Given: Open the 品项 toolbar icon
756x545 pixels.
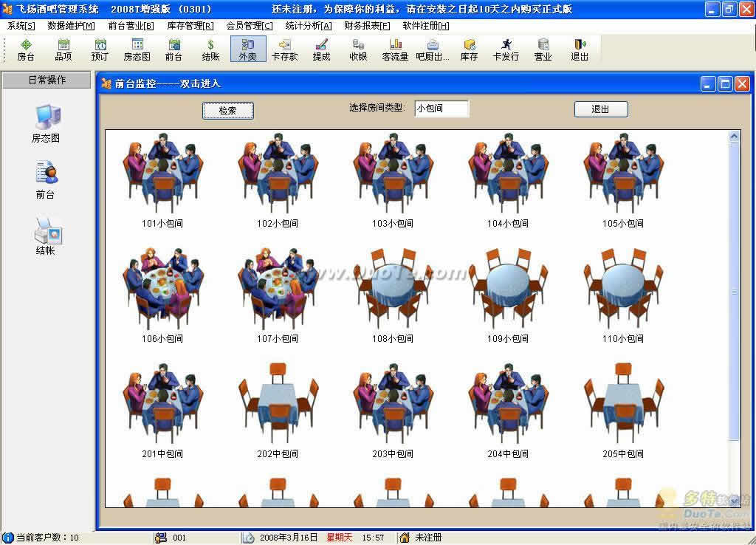Looking at the screenshot, I should [x=63, y=49].
